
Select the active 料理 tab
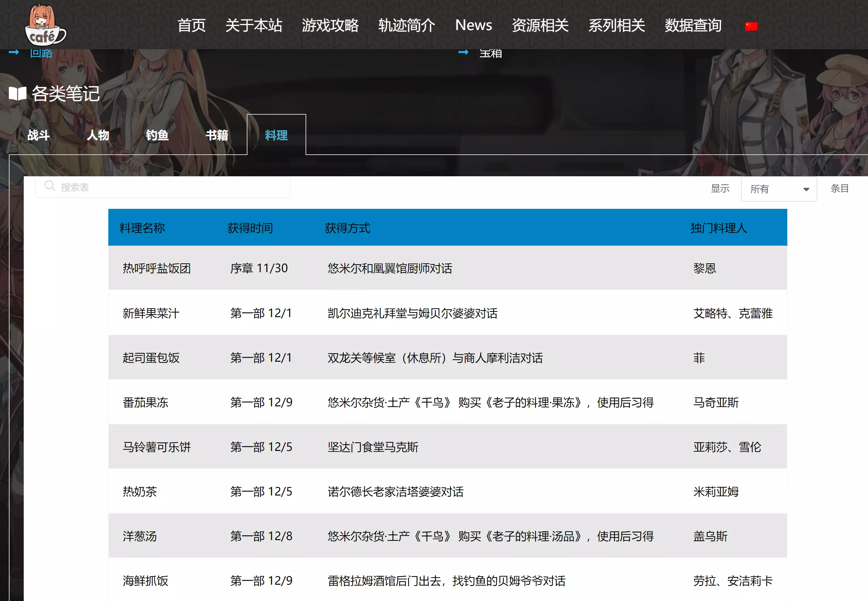tap(276, 135)
